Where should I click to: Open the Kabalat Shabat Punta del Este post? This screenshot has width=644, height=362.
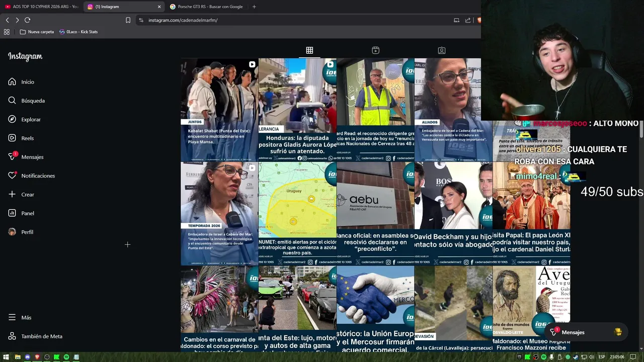pyautogui.click(x=219, y=110)
